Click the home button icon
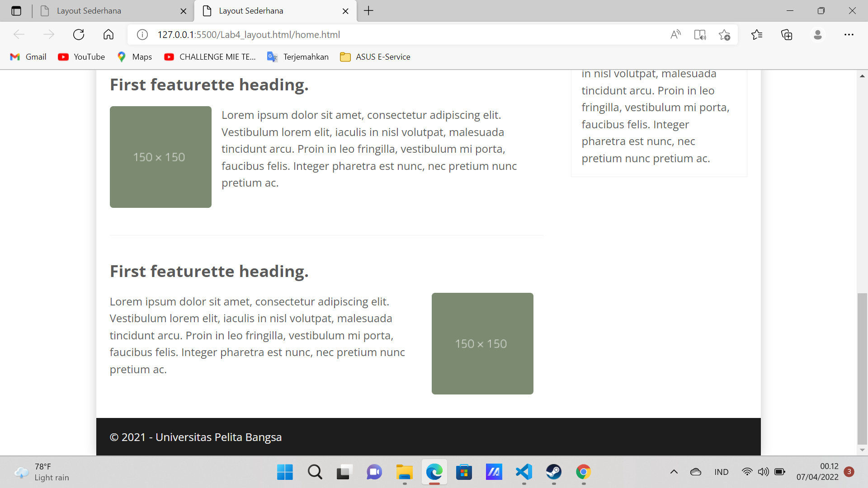This screenshot has width=868, height=488. tap(108, 35)
